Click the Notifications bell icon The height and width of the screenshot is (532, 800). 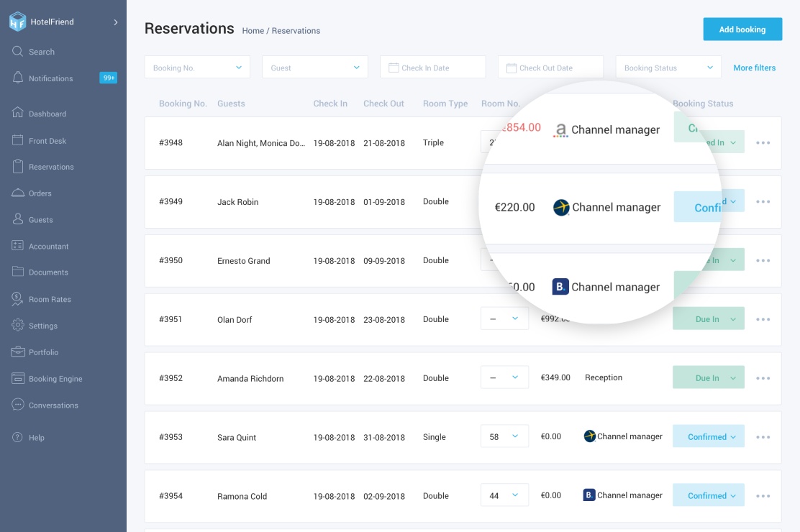tap(17, 78)
